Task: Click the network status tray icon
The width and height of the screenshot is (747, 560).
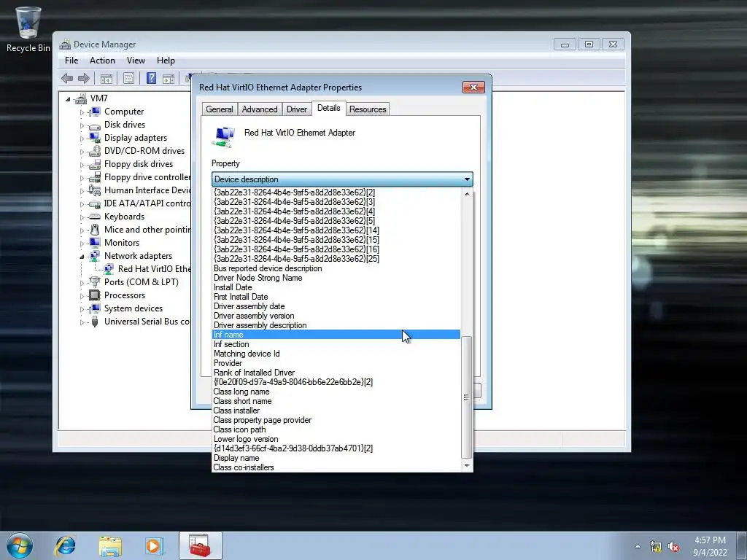Action: point(656,547)
